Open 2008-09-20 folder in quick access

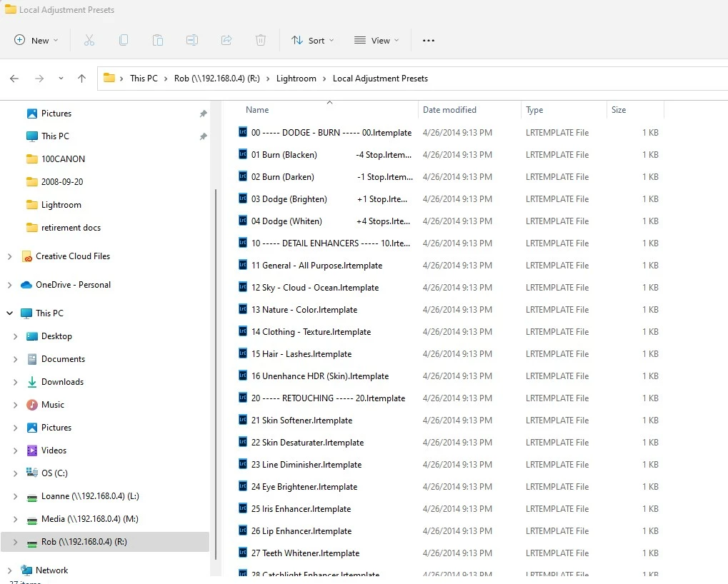tap(62, 182)
